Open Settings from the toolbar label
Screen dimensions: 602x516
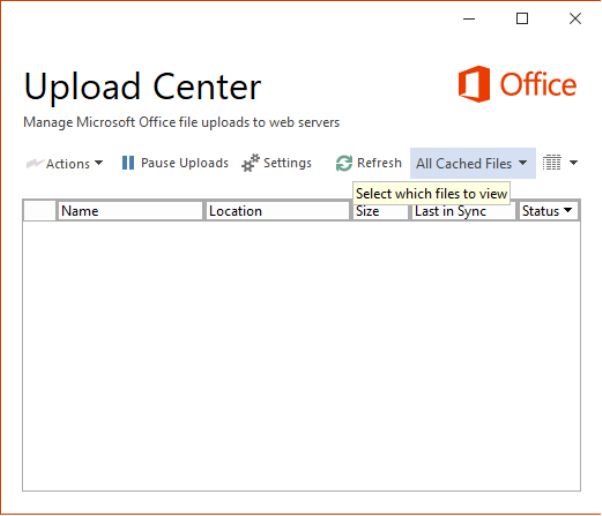tap(287, 163)
